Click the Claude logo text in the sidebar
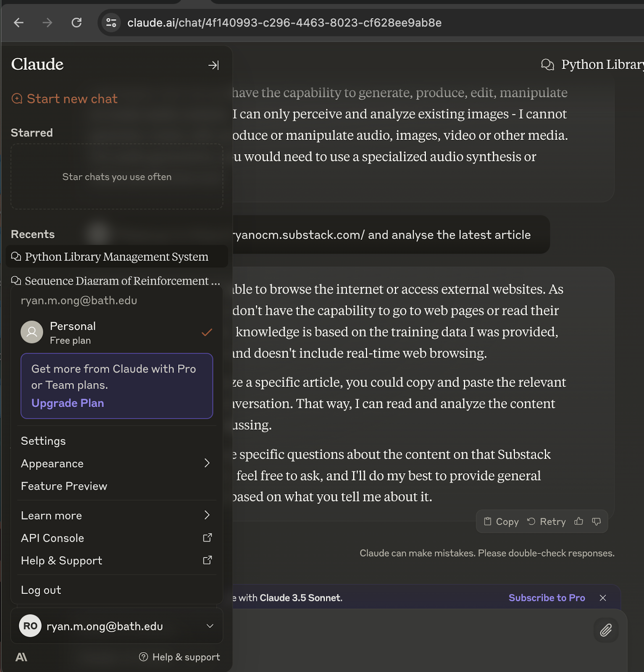644x672 pixels. click(x=37, y=64)
